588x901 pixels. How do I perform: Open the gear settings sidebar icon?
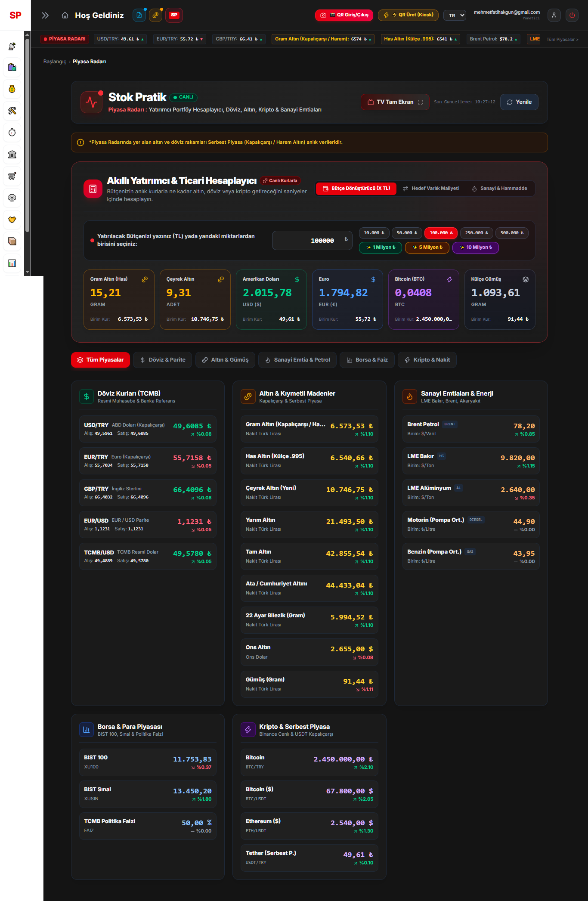(x=12, y=198)
